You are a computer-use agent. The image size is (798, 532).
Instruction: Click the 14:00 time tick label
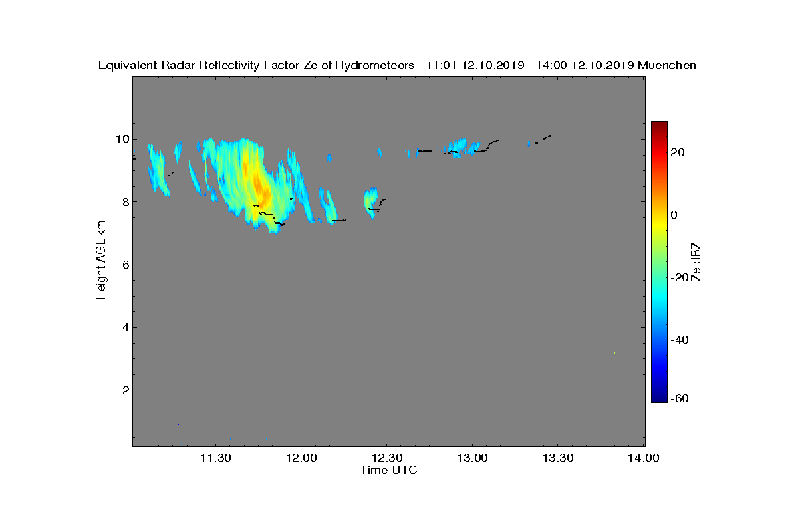[644, 458]
